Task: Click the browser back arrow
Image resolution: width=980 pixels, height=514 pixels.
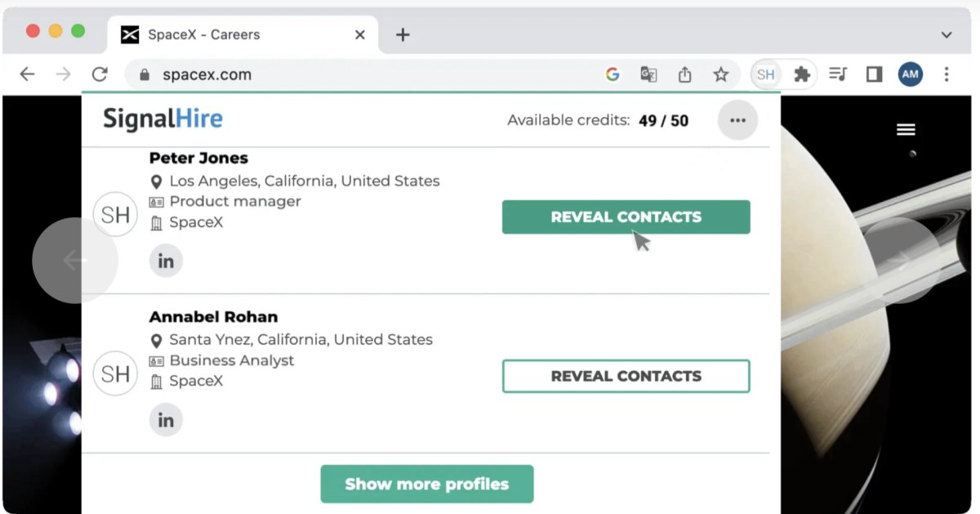Action: click(x=27, y=74)
